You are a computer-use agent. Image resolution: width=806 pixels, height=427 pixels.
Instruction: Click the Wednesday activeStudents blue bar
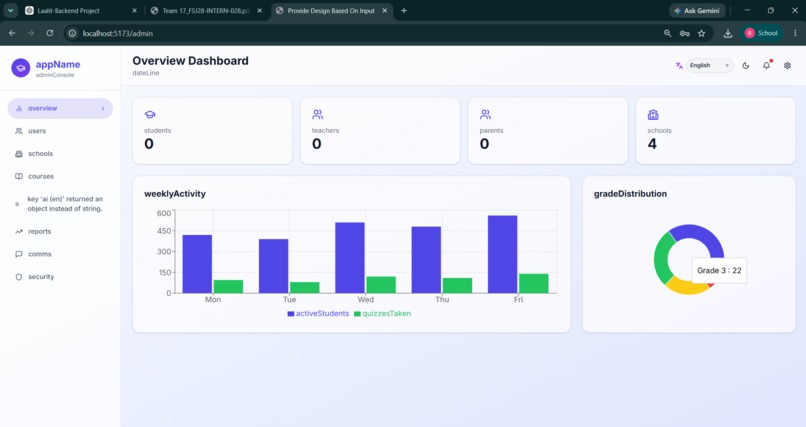(x=350, y=258)
